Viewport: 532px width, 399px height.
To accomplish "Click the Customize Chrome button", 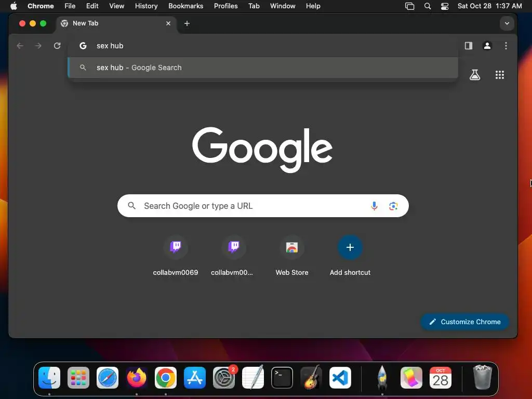I will tap(465, 322).
